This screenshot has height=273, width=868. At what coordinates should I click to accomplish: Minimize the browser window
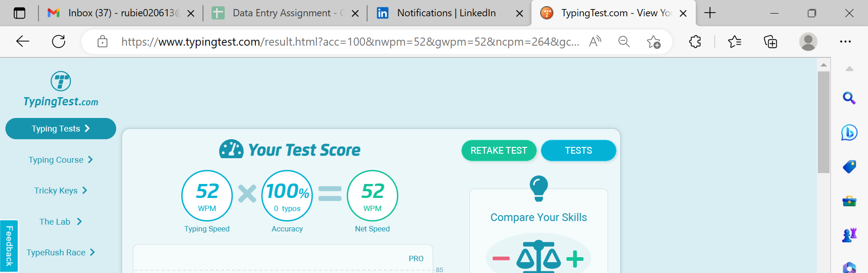click(774, 13)
